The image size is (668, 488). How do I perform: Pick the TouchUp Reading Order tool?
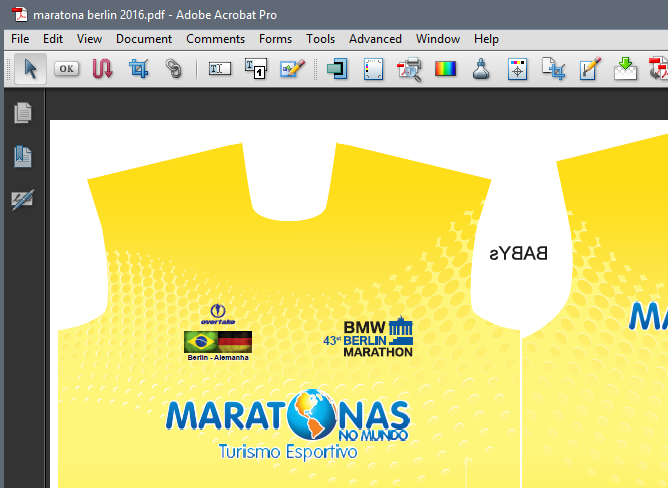tap(256, 69)
